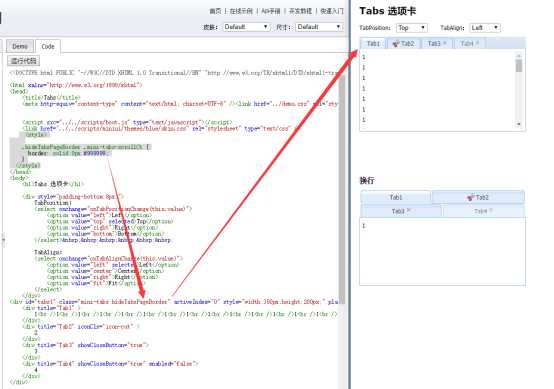Image resolution: width=554 pixels, height=389 pixels.
Task: Select Tab3 in the upper tab strip
Action: click(437, 43)
